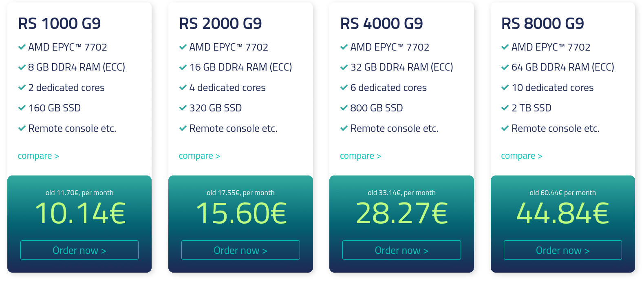The width and height of the screenshot is (644, 282).
Task: Select the RS 1000 G9 plan heading
Action: click(x=60, y=24)
